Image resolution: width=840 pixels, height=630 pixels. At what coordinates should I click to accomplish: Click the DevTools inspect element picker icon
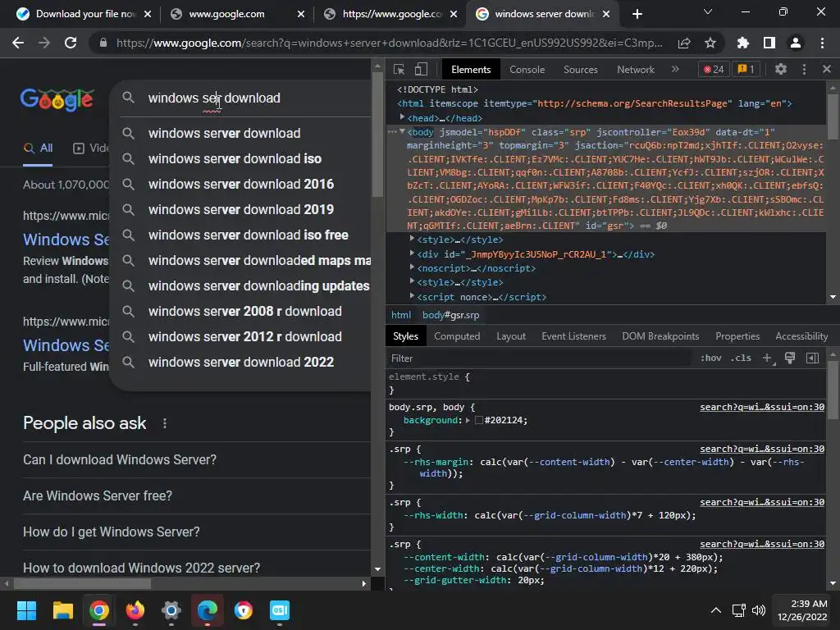(x=399, y=69)
